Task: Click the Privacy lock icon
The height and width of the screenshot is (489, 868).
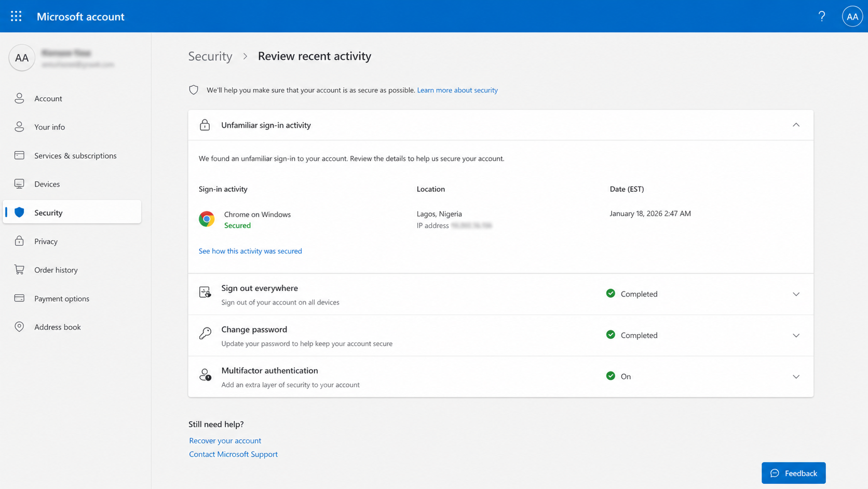Action: tap(19, 241)
